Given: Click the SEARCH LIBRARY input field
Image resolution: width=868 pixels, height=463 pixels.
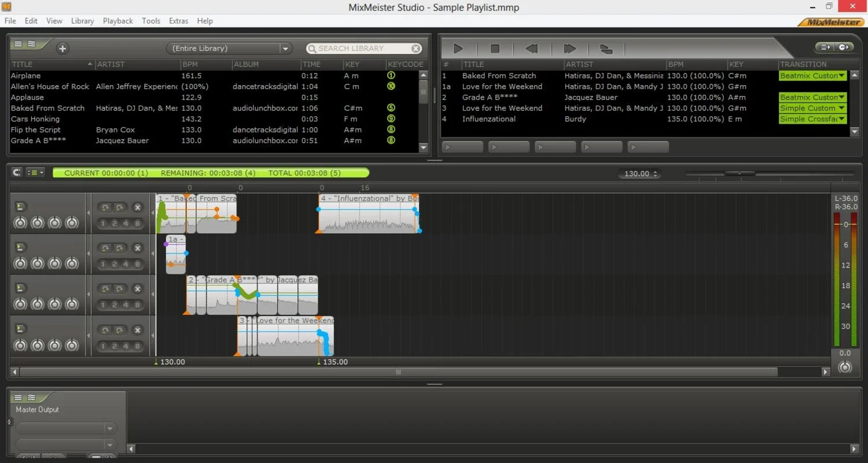Looking at the screenshot, I should click(364, 49).
